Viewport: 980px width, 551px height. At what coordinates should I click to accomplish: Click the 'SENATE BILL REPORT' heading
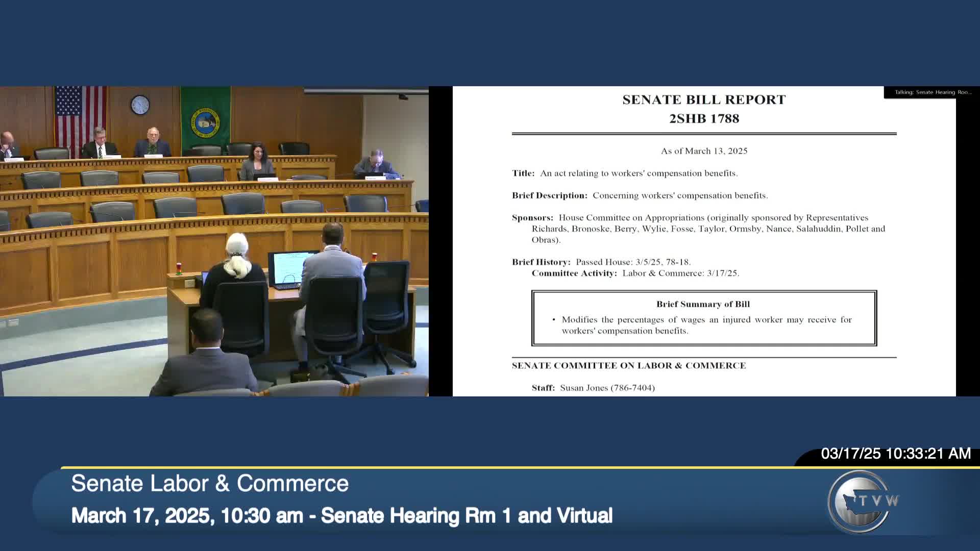tap(704, 100)
